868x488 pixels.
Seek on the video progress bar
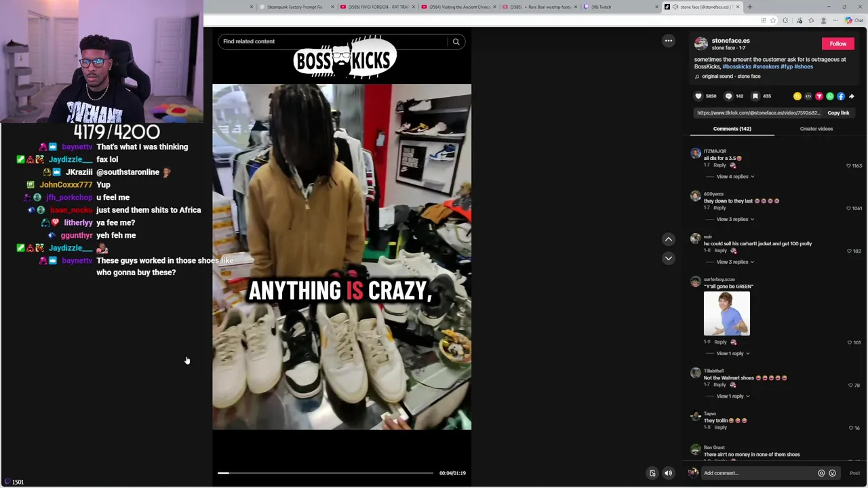325,473
